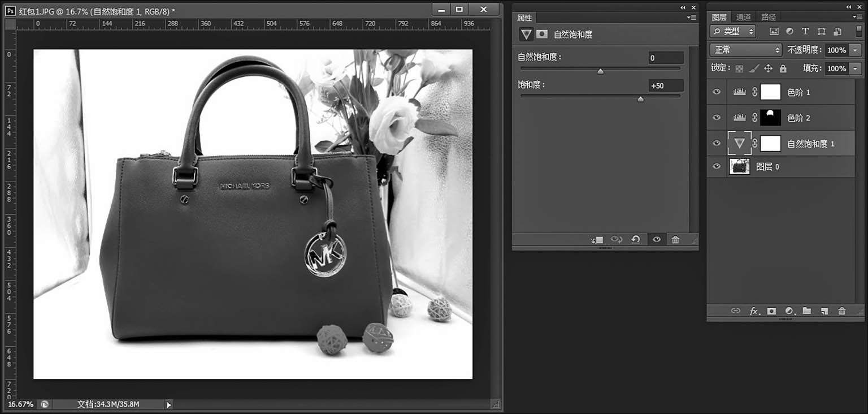The width and height of the screenshot is (868, 414).
Task: Hide the 色阶 2 layer
Action: click(717, 117)
